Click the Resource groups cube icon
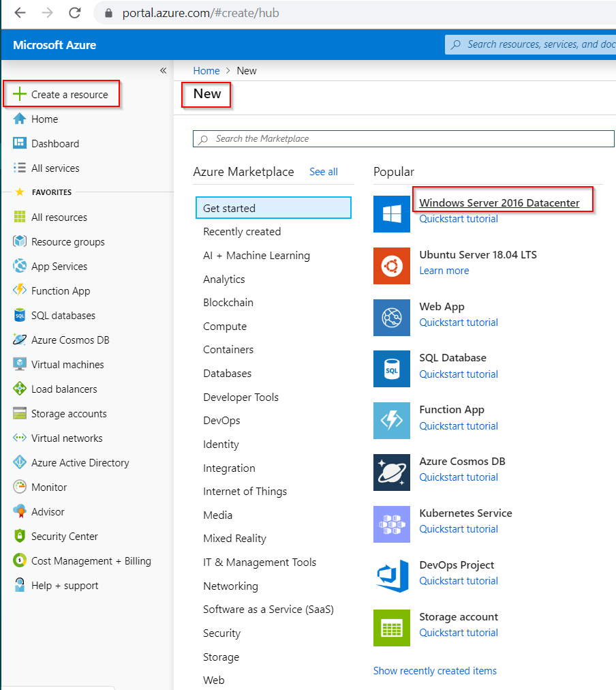Screen dimensions: 616x690 click(19, 241)
